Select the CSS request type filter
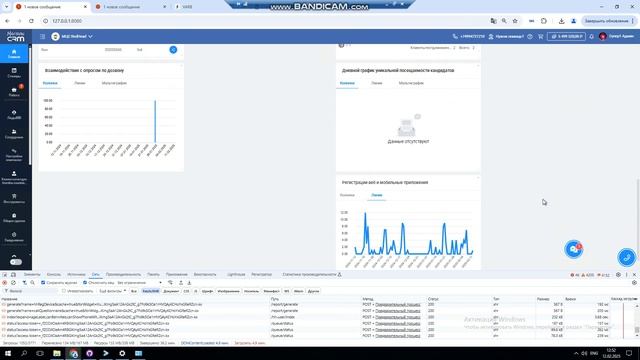 (x=187, y=291)
